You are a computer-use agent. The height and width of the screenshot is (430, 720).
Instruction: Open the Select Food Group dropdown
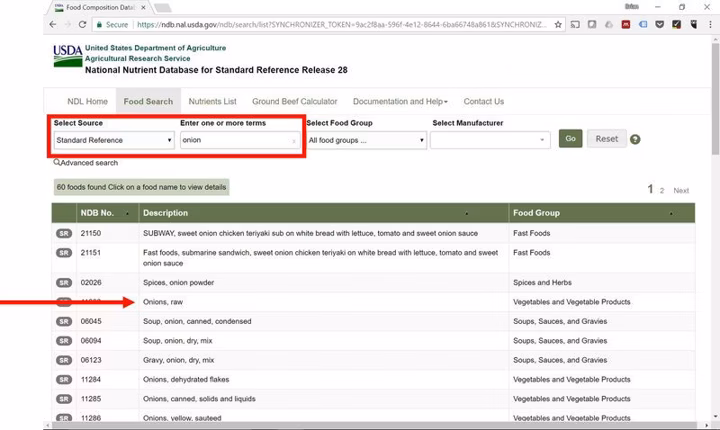[x=366, y=140]
